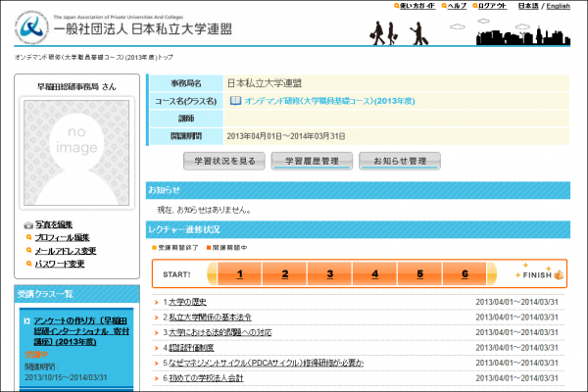Image resolution: width=588 pixels, height=392 pixels.
Task: Click the magnifier icon before ヘルプ
Action: [x=444, y=6]
